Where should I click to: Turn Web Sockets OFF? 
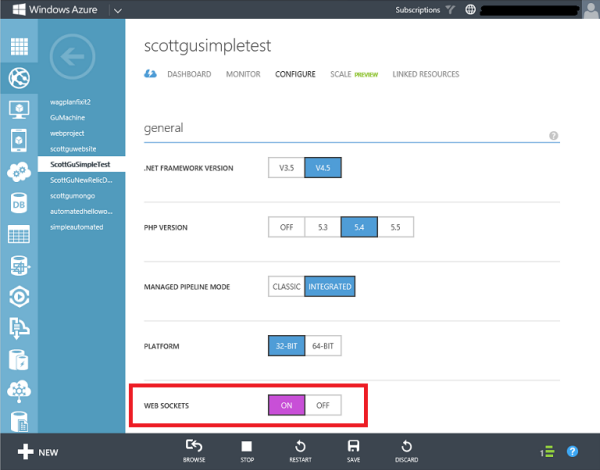[323, 405]
